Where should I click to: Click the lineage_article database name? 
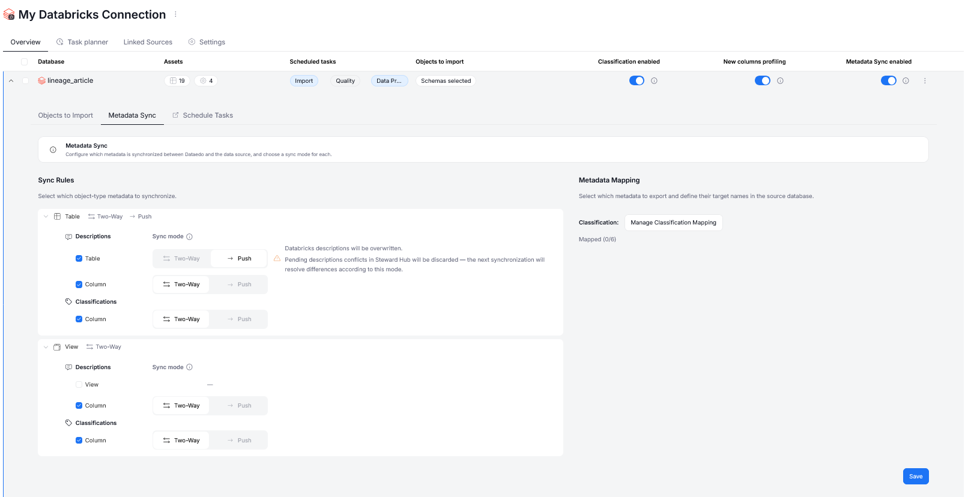(x=70, y=80)
